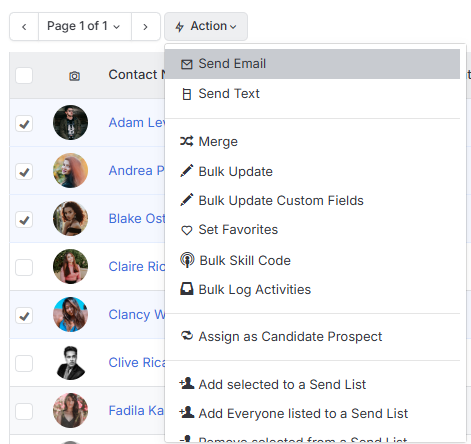Open the Blake contact link
Viewport: 471px width, 444px height.
click(x=137, y=219)
